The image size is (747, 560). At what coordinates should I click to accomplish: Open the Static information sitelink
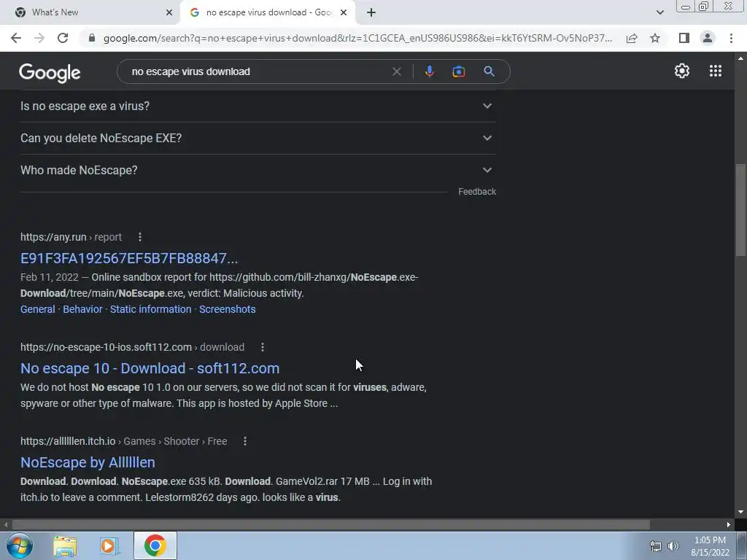[x=150, y=309]
